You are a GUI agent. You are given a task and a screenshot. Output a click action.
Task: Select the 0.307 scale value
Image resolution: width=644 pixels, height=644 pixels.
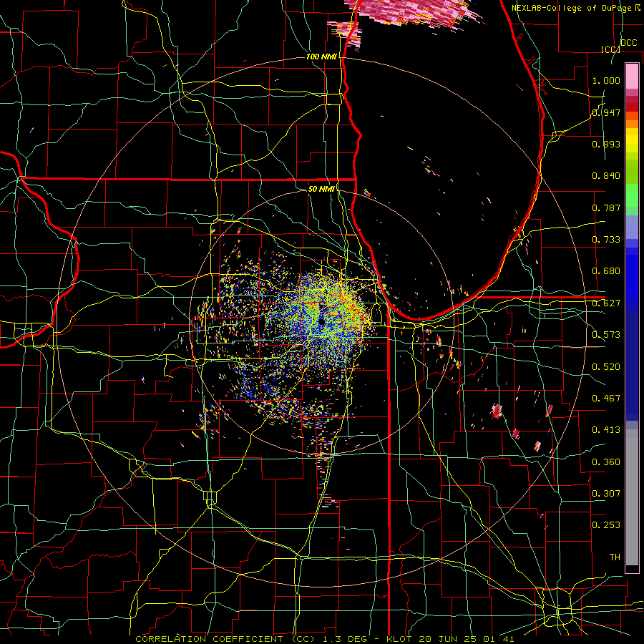pos(606,494)
